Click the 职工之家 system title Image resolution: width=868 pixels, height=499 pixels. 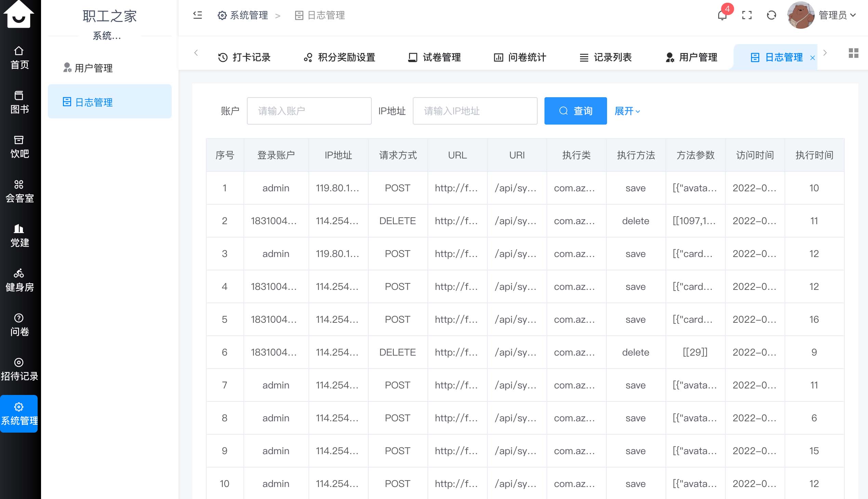109,16
